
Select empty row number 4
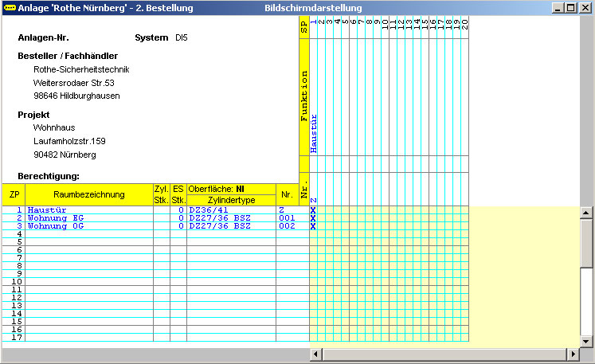point(14,234)
